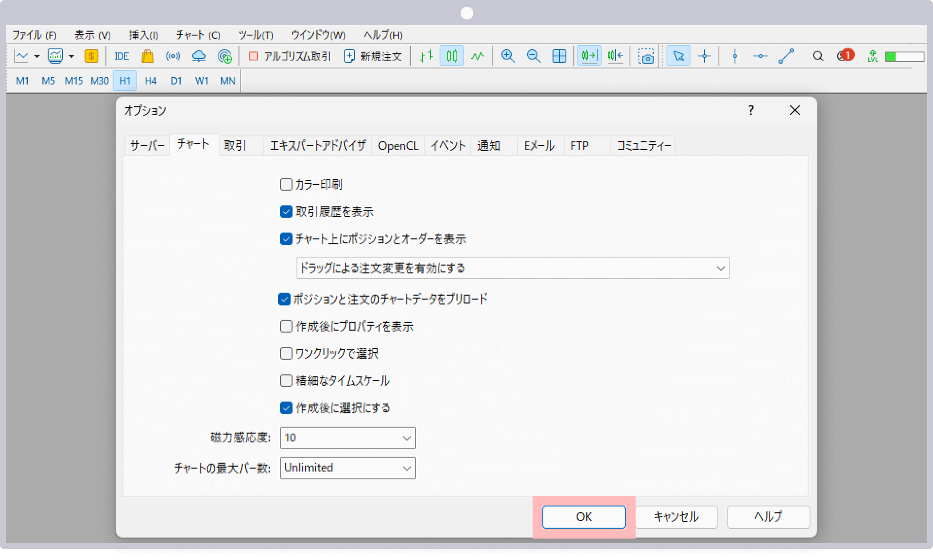Open the Market shopping bag icon
This screenshot has width=933, height=560.
coord(147,56)
